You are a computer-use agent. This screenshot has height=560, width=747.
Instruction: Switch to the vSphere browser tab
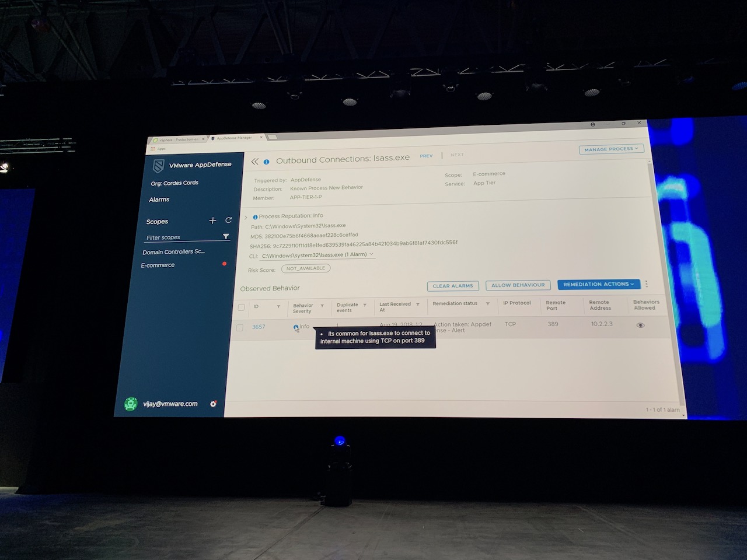click(176, 139)
